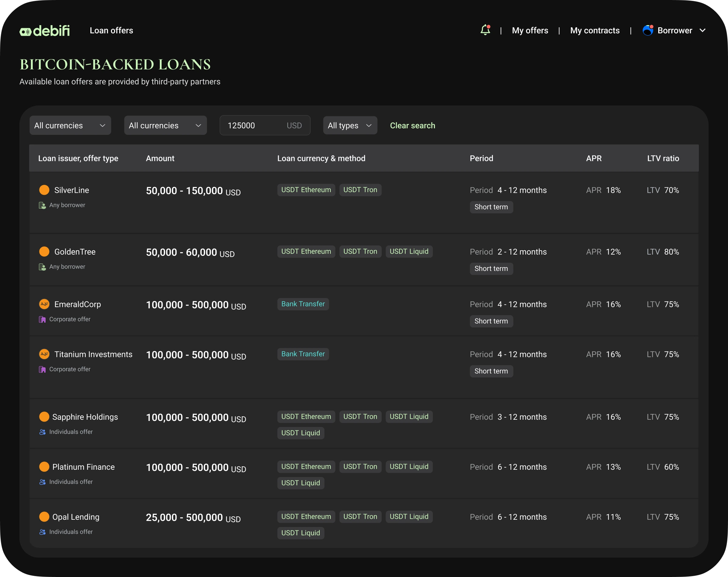Click the debifi logo
Screen dimensions: 728x577
(x=45, y=31)
